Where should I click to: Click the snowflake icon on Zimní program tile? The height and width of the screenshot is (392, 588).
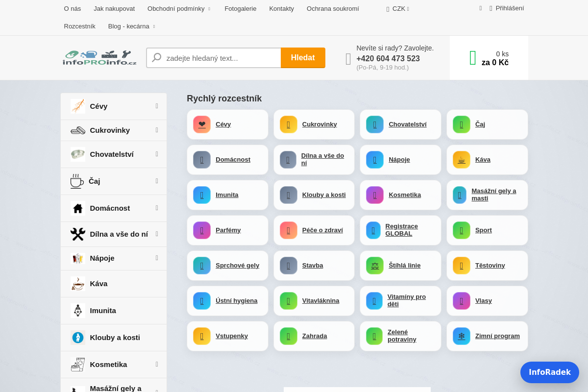coord(462,336)
